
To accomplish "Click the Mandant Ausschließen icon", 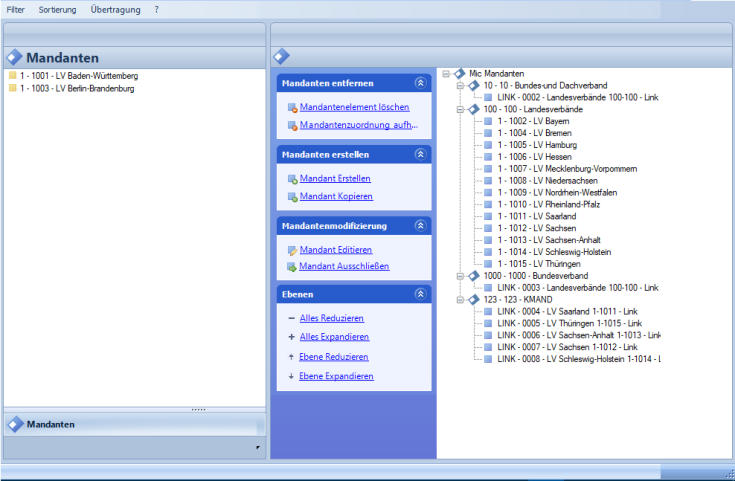I will (x=291, y=268).
